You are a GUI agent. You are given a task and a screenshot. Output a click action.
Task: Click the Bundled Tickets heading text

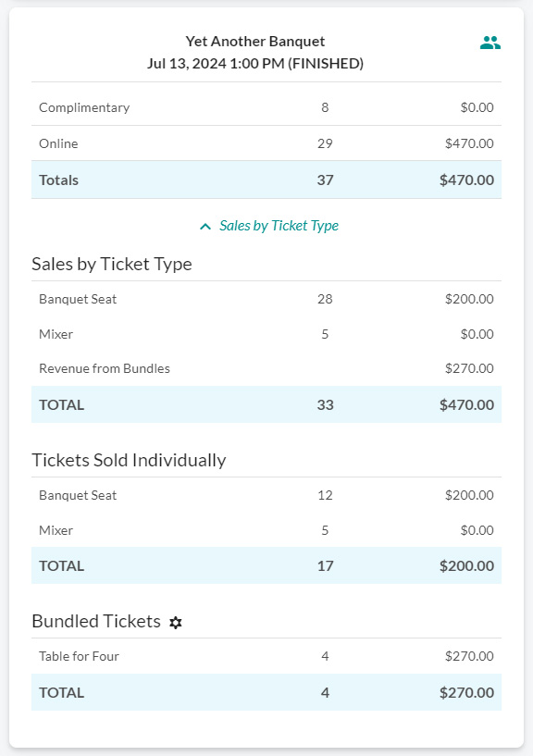(96, 621)
